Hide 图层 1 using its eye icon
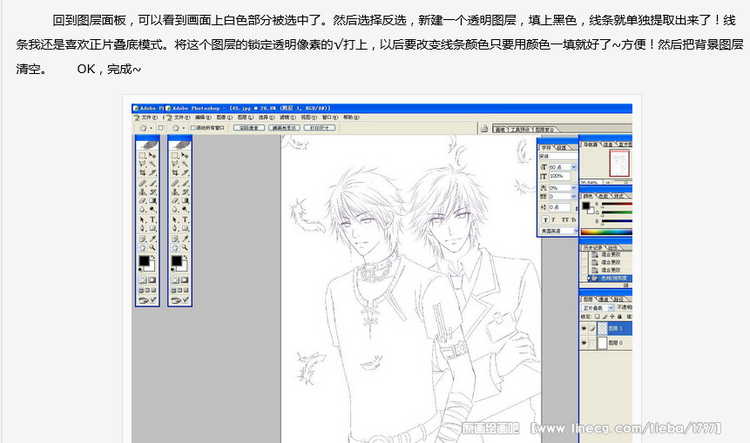This screenshot has width=750, height=443. click(584, 328)
